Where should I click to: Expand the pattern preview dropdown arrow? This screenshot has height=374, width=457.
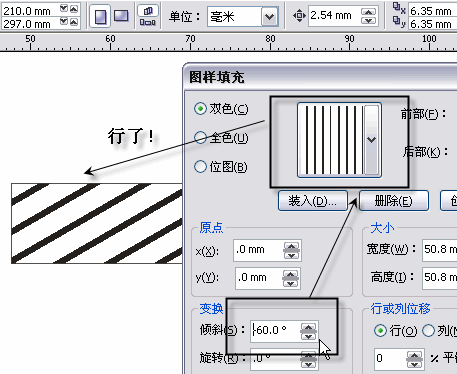[x=372, y=140]
